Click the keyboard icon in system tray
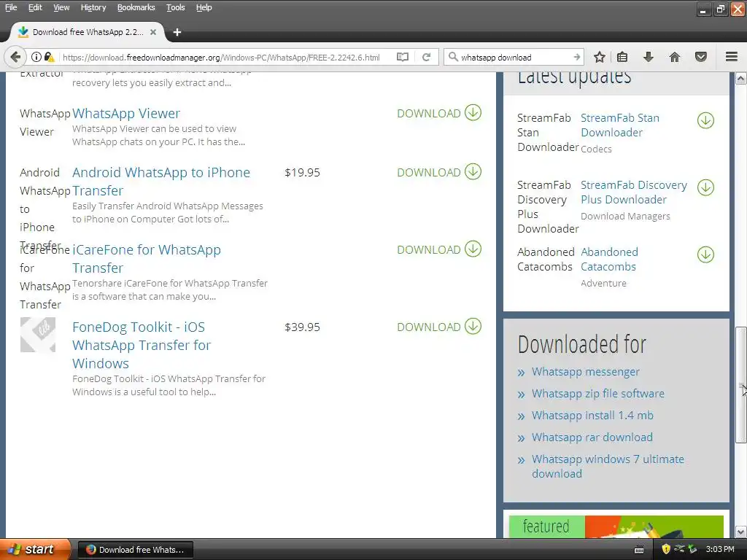Screen dimensions: 747x560 tap(639, 550)
